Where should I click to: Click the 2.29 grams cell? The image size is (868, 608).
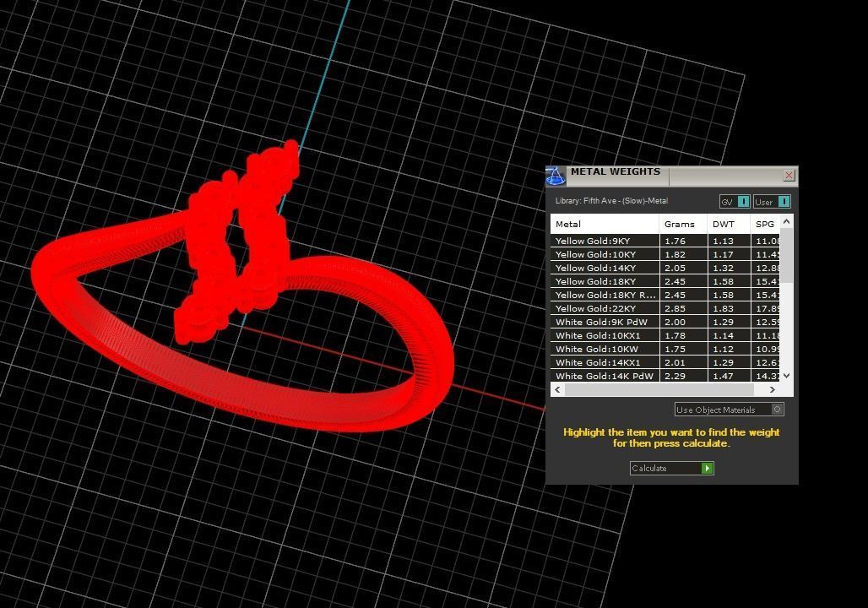click(x=683, y=376)
